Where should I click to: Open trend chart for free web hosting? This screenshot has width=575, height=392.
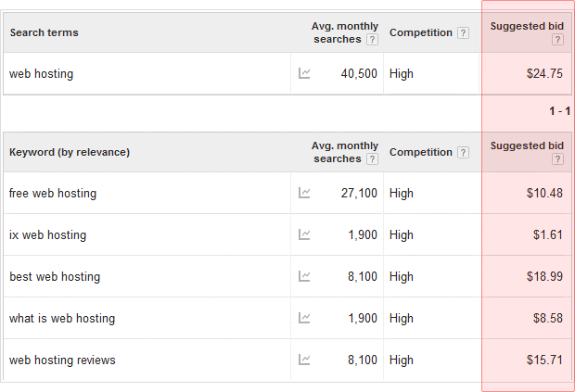(304, 193)
